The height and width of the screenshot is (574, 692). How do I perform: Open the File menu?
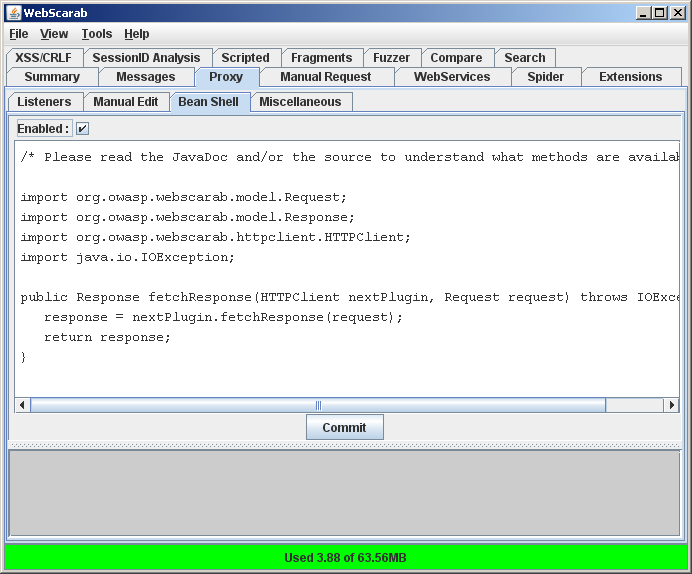(x=19, y=34)
